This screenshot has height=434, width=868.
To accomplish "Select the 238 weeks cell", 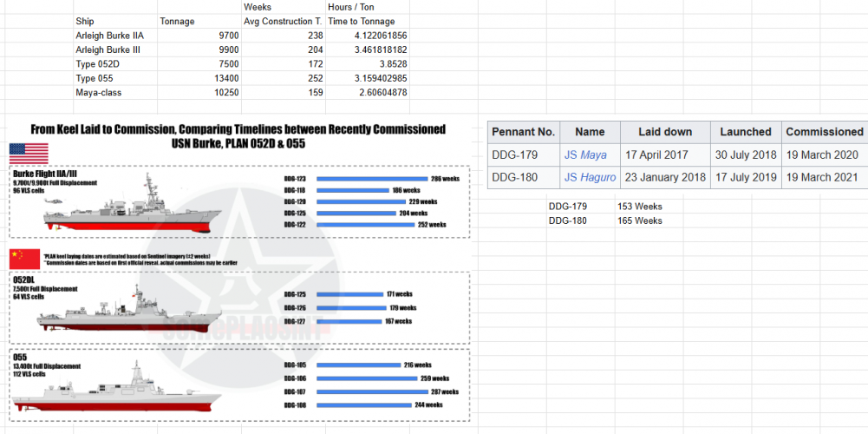I will (284, 36).
